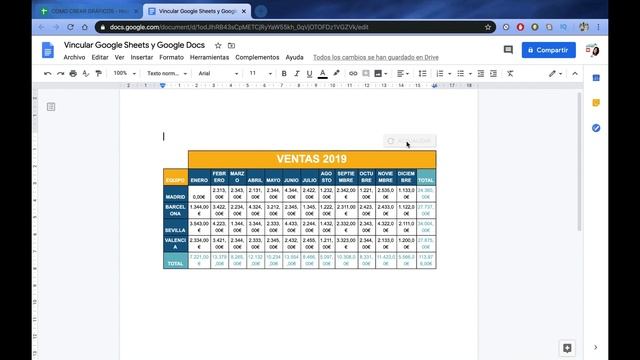Open the Ver menu
The width and height of the screenshot is (640, 360).
119,58
